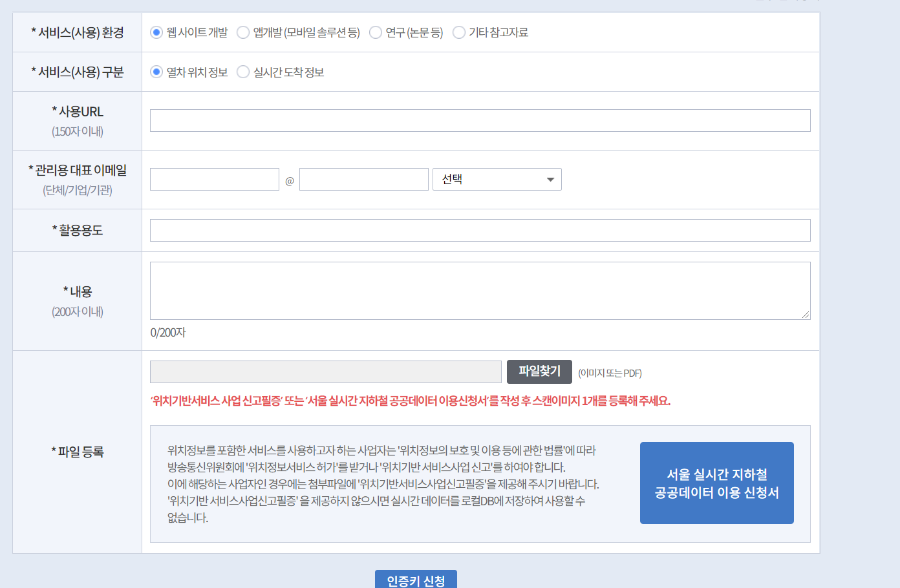Click the 파일찾기 button
The image size is (900, 588).
539,372
